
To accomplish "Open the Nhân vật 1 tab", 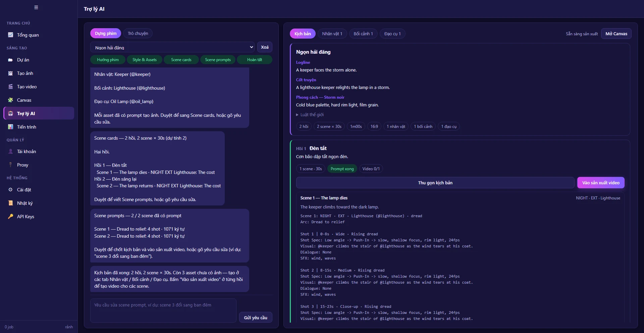I will (332, 34).
